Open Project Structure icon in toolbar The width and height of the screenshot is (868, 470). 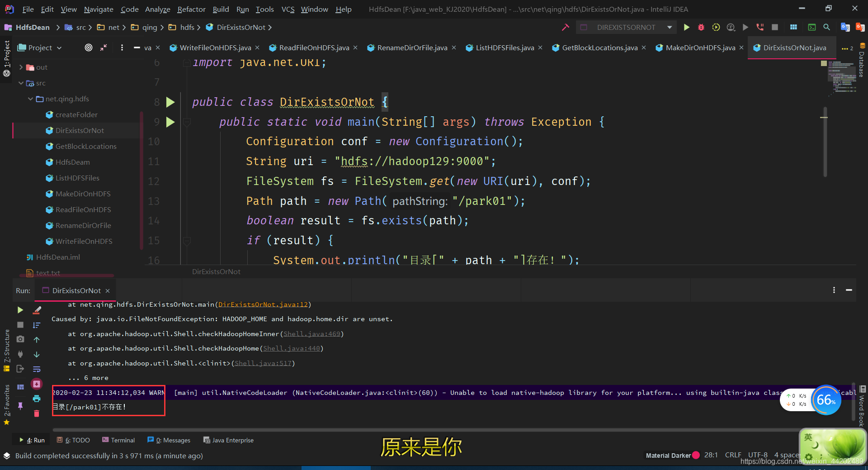click(x=793, y=27)
